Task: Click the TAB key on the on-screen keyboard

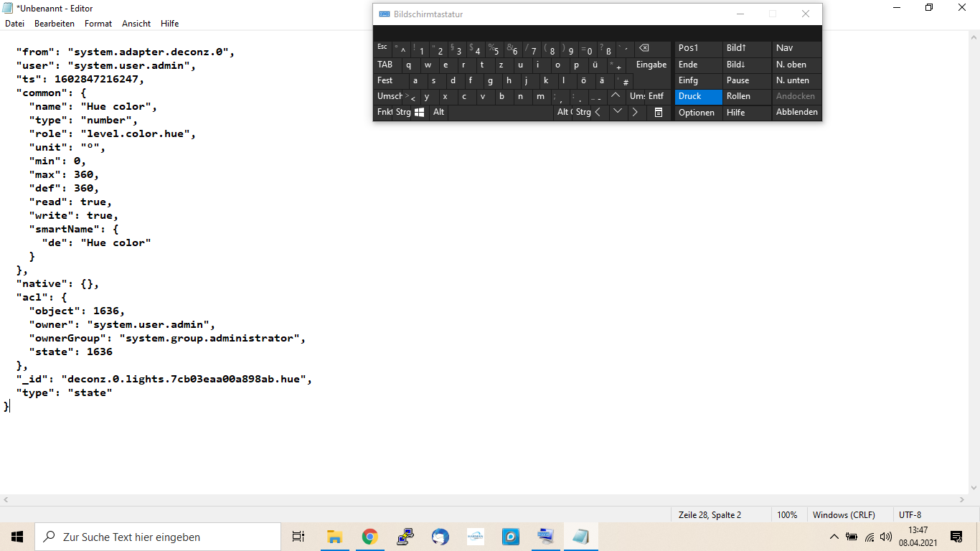Action: [386, 65]
